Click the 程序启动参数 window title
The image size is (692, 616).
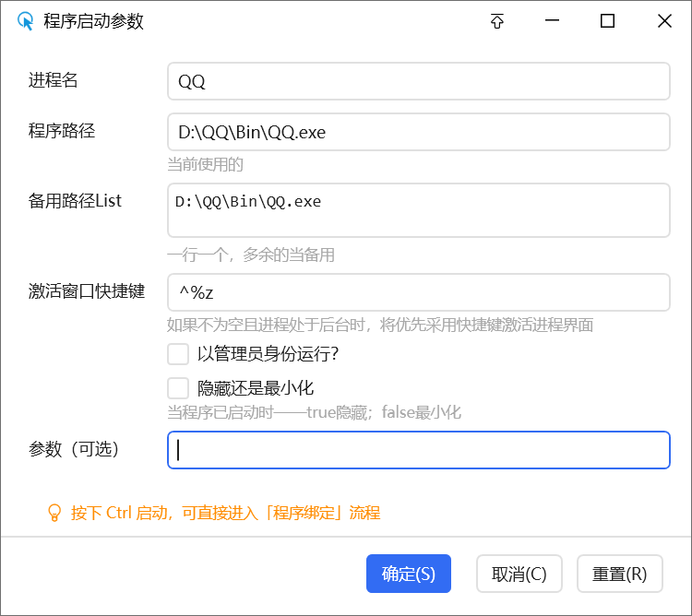[x=93, y=21]
